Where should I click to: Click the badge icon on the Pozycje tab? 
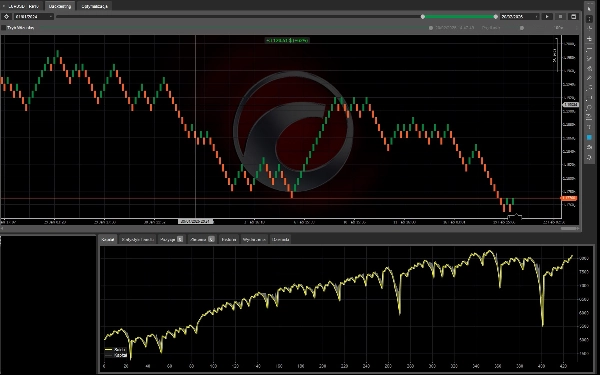click(x=180, y=239)
